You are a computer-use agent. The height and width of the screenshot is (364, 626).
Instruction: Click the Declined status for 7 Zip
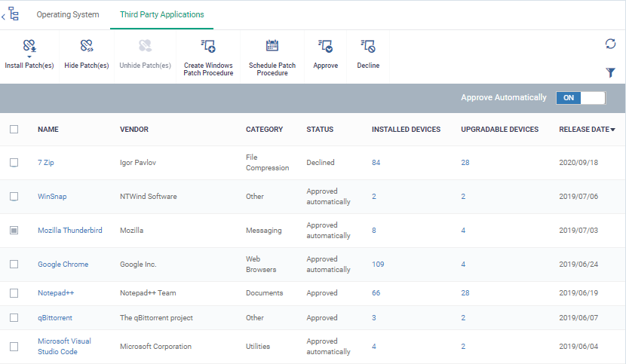pyautogui.click(x=321, y=163)
